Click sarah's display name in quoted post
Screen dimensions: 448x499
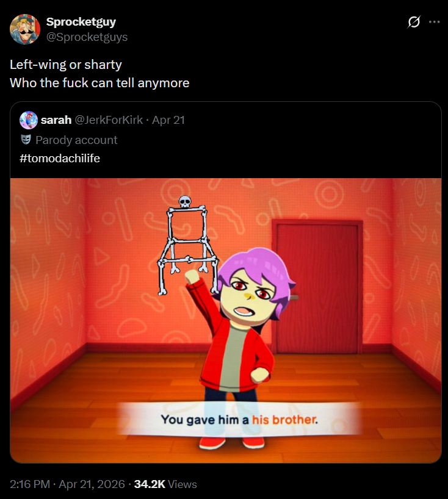coord(56,120)
